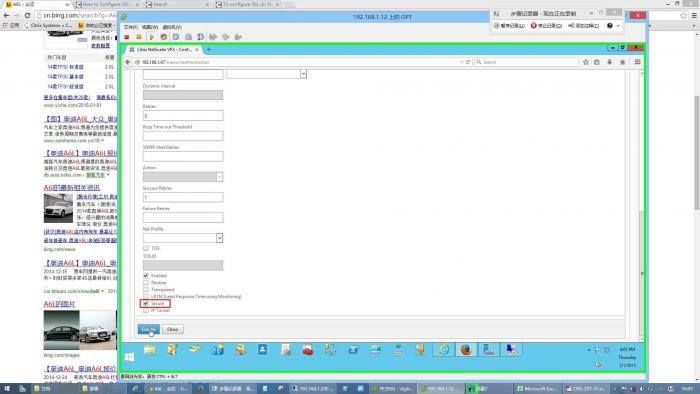This screenshot has width=700, height=394.
Task: Open Firefox downloads arrow icon
Action: 609,62
